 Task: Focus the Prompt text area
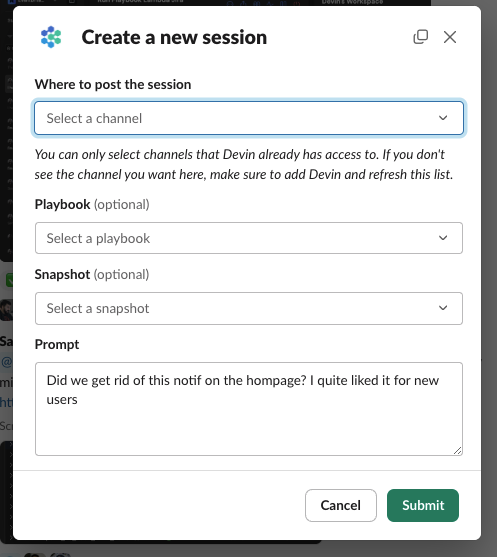(x=249, y=409)
